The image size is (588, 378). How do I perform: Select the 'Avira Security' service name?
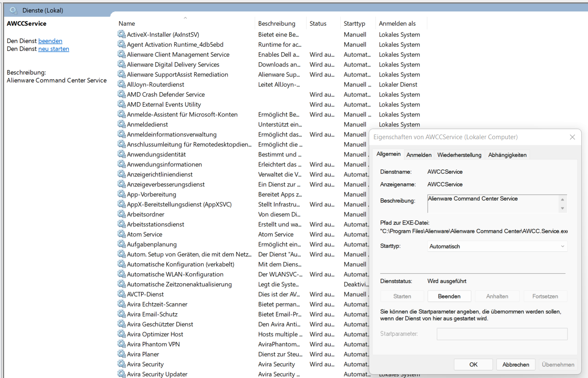pos(145,364)
